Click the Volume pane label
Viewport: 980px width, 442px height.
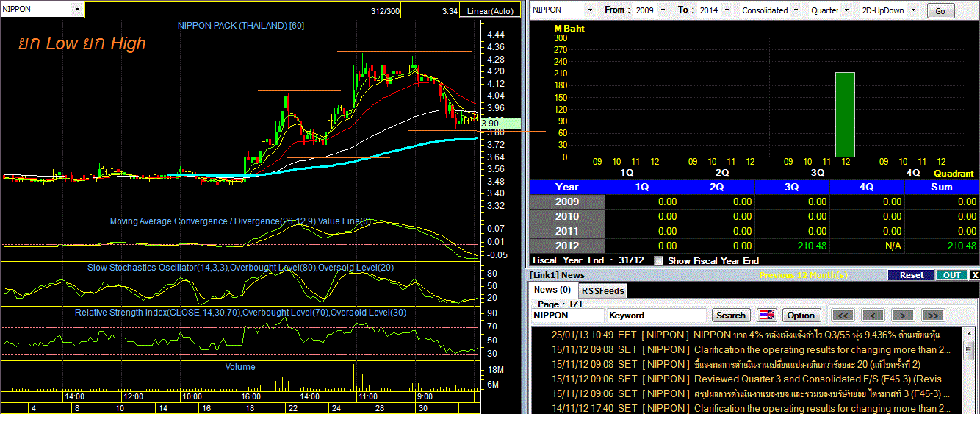click(x=240, y=367)
